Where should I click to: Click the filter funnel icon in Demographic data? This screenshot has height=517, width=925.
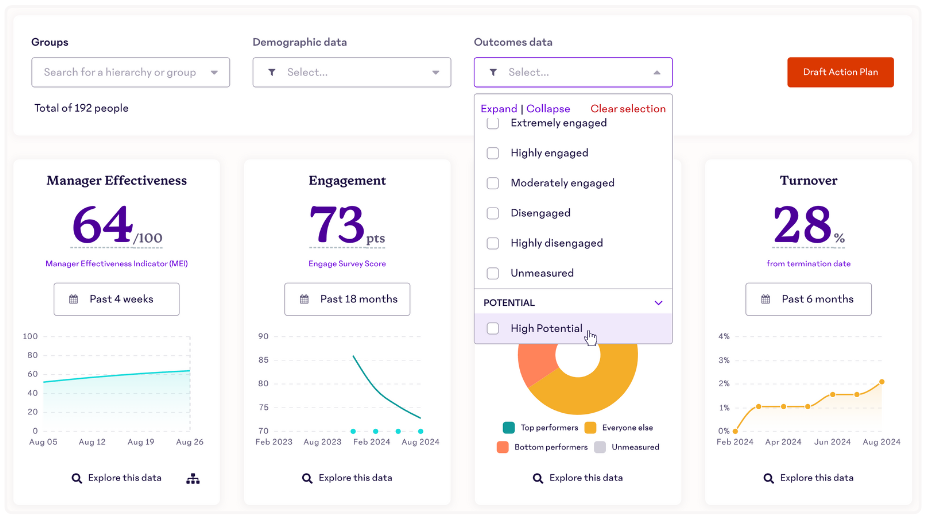click(x=272, y=73)
